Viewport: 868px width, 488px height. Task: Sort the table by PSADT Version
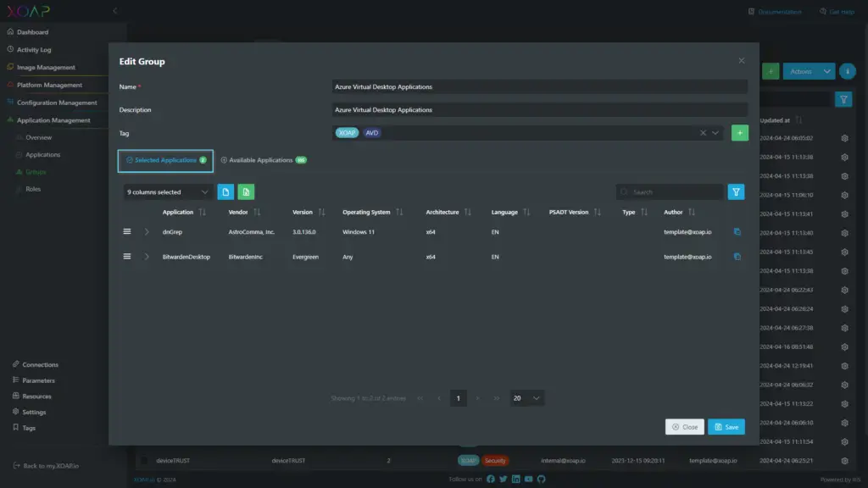point(598,212)
